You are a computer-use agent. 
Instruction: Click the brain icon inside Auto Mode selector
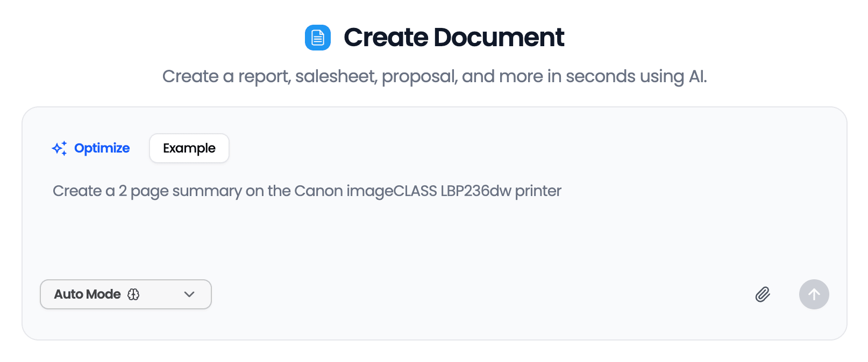[x=134, y=294]
